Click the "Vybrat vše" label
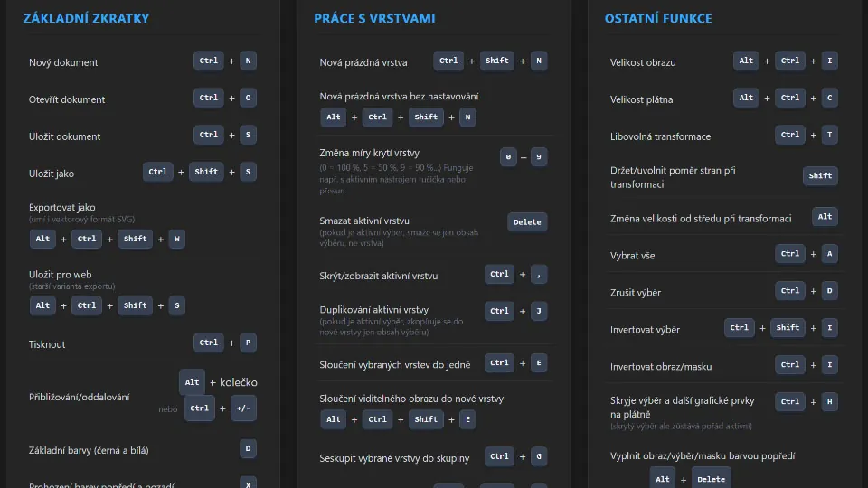Screen dimensions: 868x488 (632, 256)
